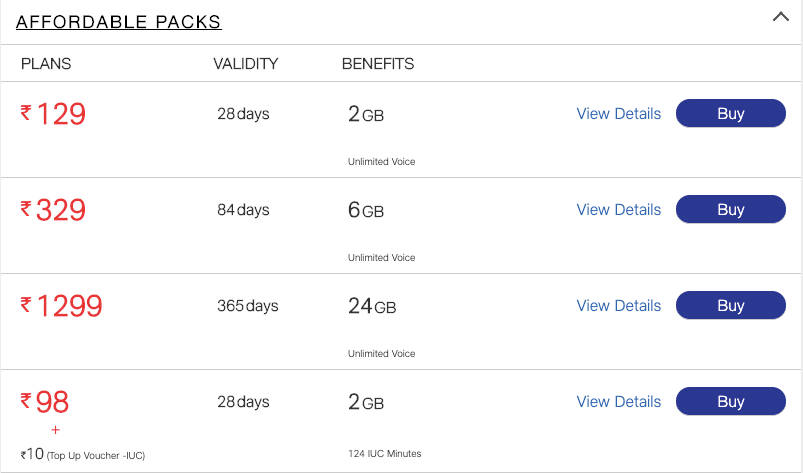Click the 124 IUC Minutes benefit

point(385,454)
